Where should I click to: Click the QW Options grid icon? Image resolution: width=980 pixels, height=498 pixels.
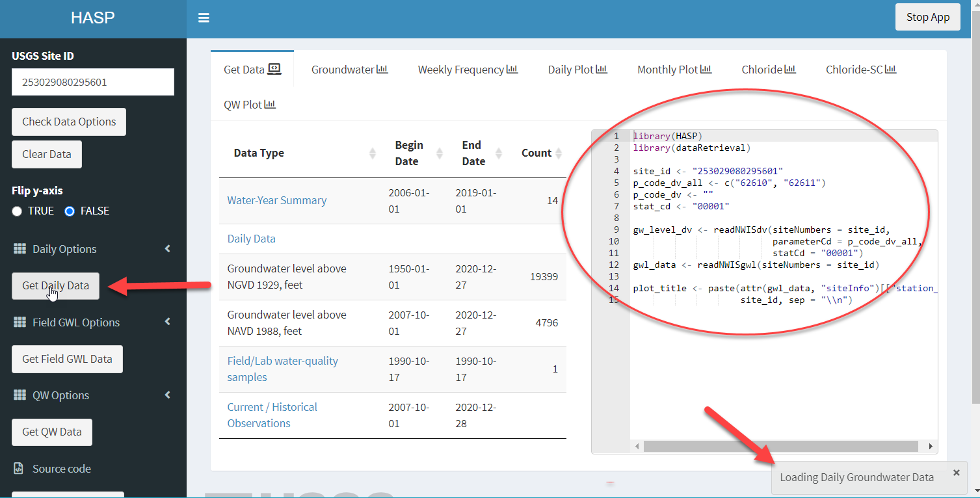coord(19,395)
